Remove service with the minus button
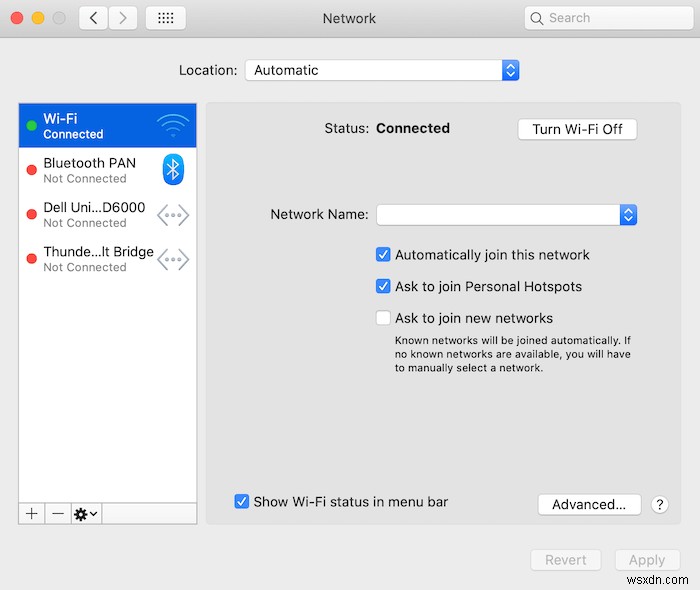 click(x=58, y=513)
